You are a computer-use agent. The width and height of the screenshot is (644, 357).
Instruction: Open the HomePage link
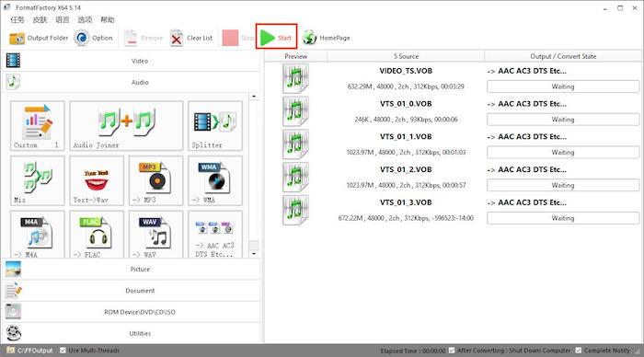[326, 38]
